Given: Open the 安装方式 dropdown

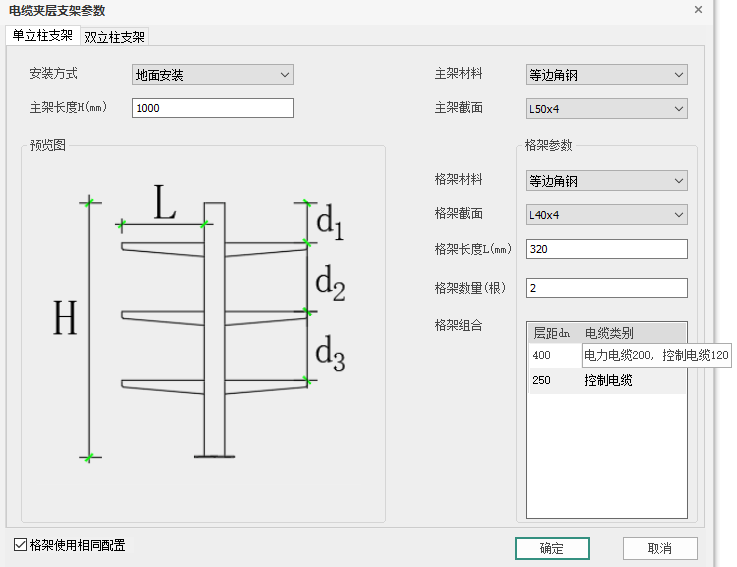Looking at the screenshot, I should 212,75.
